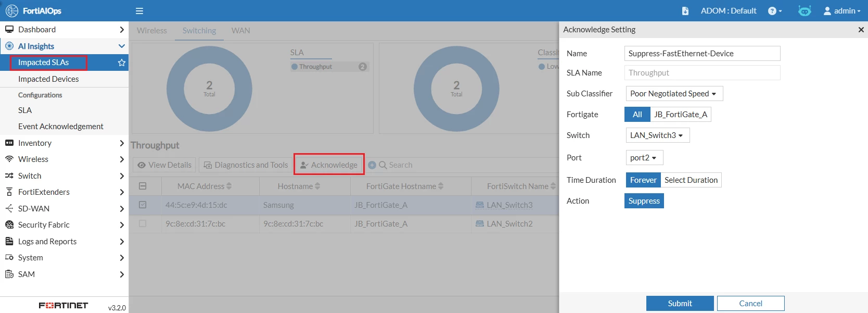Expand the Inventory menu chevron
Viewport: 868px width, 313px height.
coord(122,143)
